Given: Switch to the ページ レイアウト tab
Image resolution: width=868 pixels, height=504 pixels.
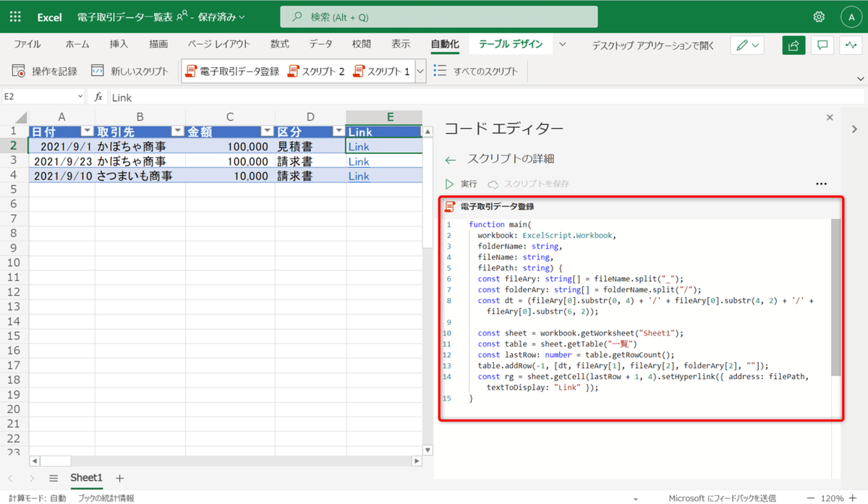Looking at the screenshot, I should tap(218, 44).
